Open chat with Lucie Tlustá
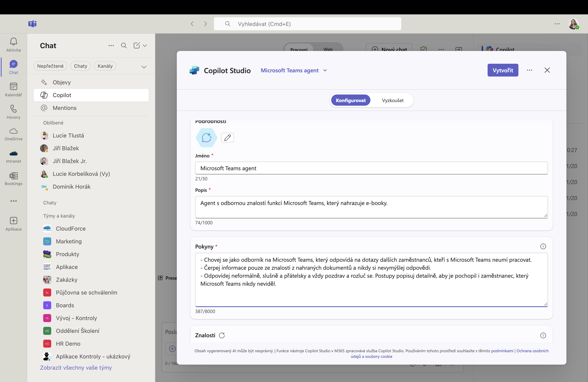The image size is (588, 382). pyautogui.click(x=91, y=135)
